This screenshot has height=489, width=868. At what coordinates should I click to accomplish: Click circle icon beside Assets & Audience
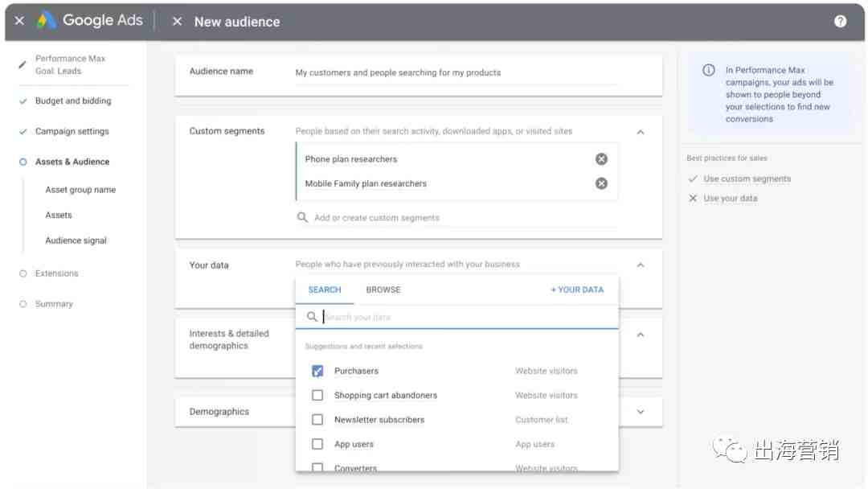23,162
